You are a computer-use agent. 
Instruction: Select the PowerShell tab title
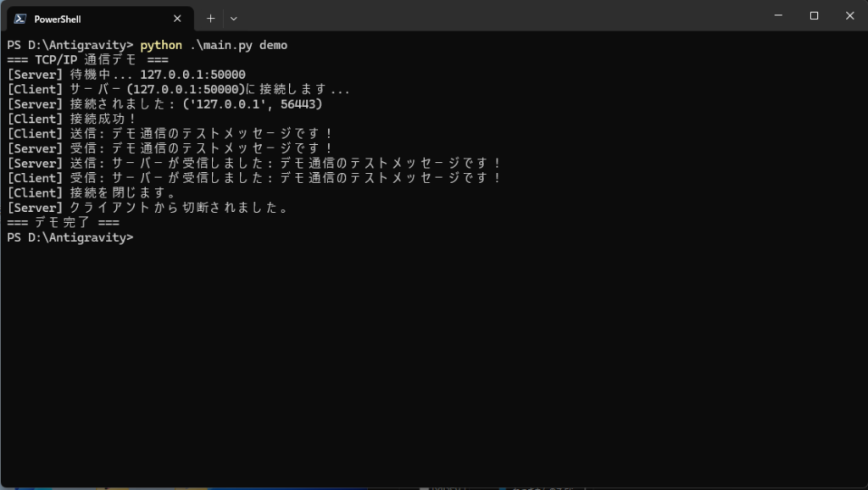(58, 19)
